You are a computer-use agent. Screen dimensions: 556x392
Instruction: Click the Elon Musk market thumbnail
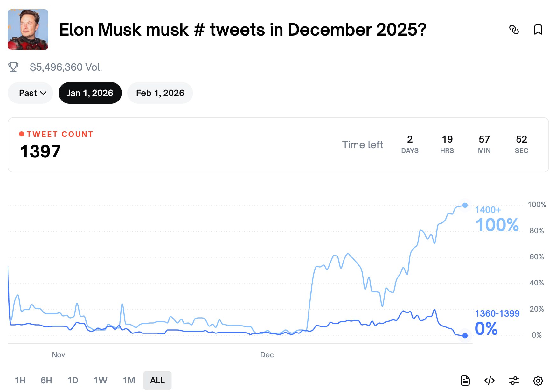pos(28,30)
